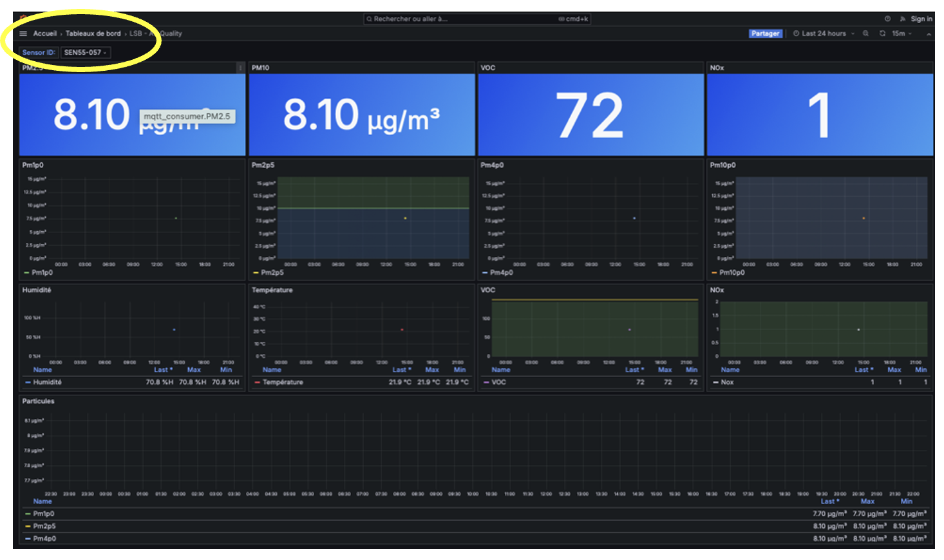Collapse the top bar with chevron icon
Viewport: 944px width, 560px height.
tap(929, 34)
